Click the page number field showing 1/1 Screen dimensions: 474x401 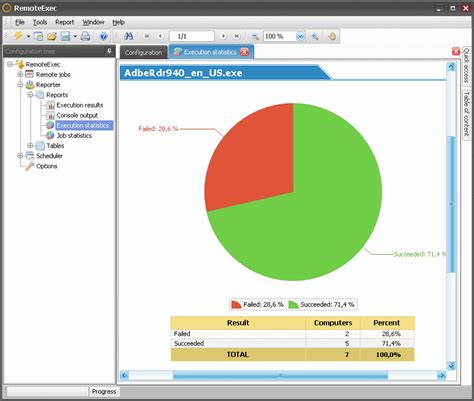(x=192, y=36)
